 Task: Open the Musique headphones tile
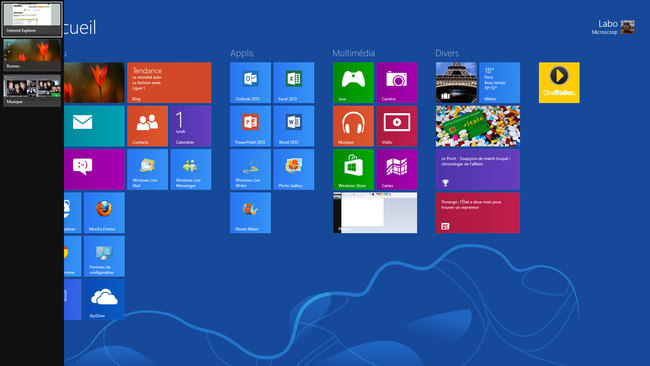pyautogui.click(x=353, y=126)
